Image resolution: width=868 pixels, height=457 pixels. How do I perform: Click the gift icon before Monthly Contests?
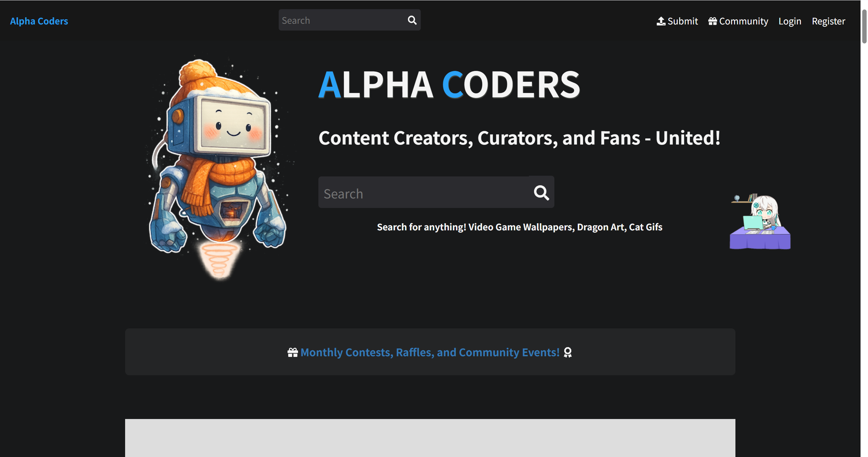coord(293,353)
